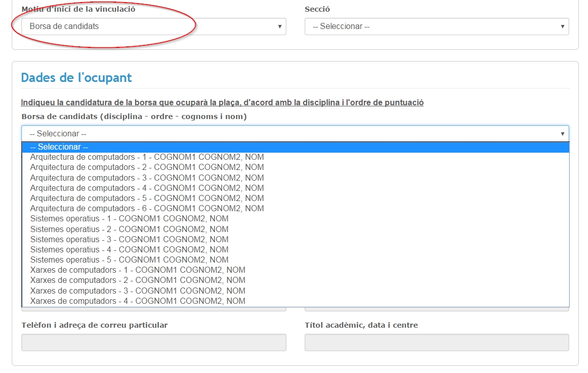Viewport: 588px width, 373px height.
Task: Select Xarxes de computadors - 1 candidate
Action: pyautogui.click(x=138, y=270)
